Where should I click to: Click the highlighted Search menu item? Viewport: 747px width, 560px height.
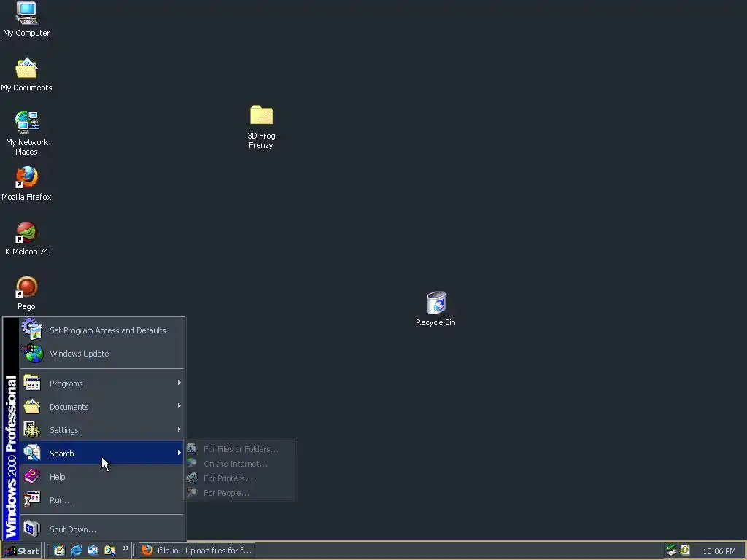pos(102,454)
